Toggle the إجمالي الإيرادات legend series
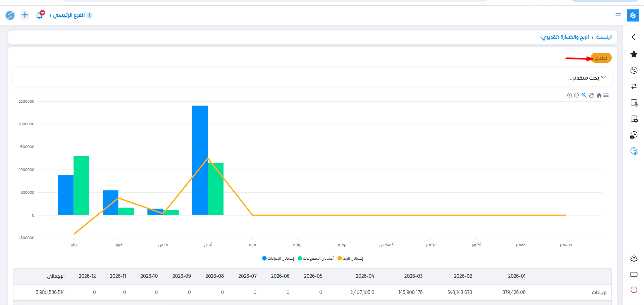Image resolution: width=644 pixels, height=305 pixels. tap(278, 258)
